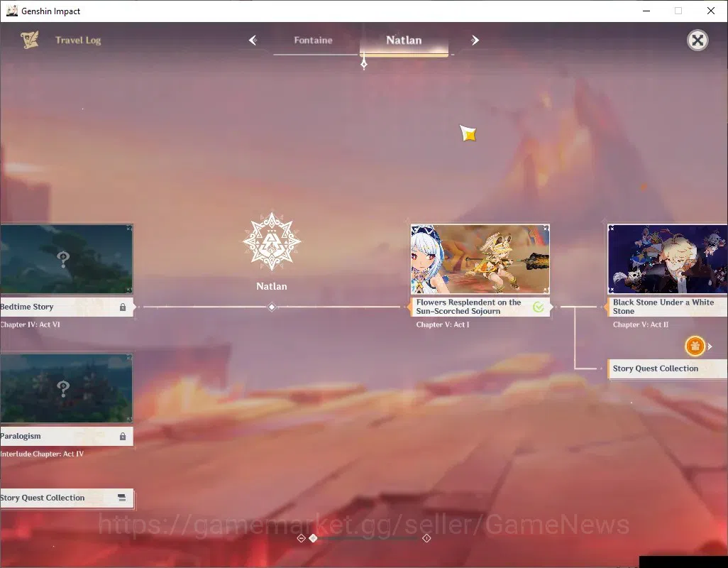
Task: Expand the left Story Quest Collection
Action: (x=67, y=498)
